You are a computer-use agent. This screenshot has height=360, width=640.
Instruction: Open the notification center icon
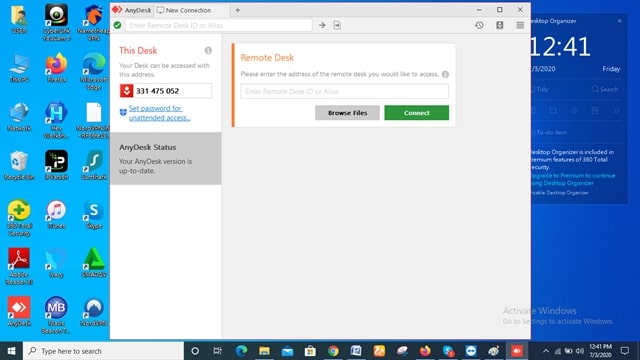624,351
